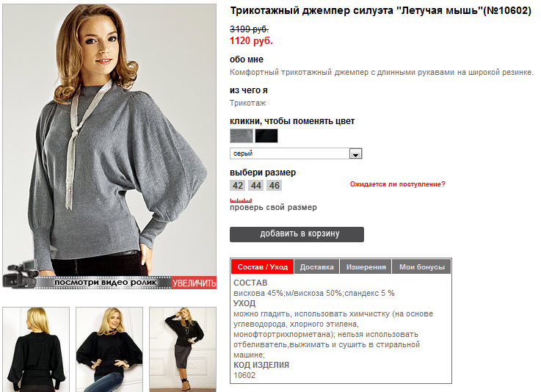Choose the black color swatch
The image size is (541, 392).
tap(266, 136)
